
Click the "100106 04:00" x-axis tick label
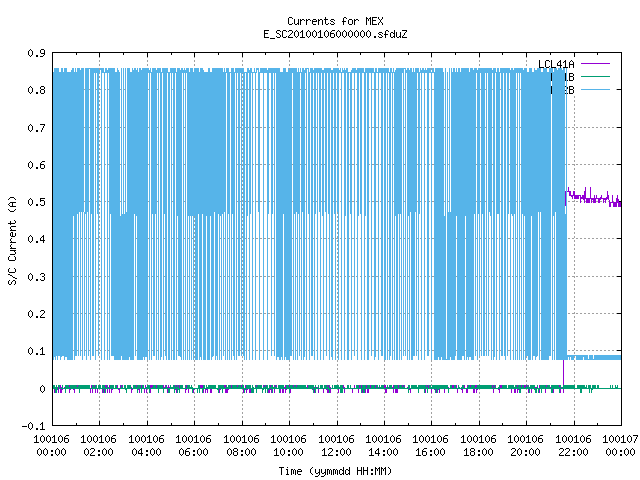pos(146,446)
